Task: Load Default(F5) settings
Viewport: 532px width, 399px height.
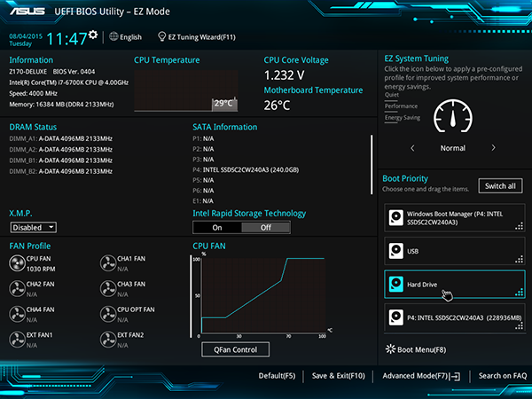Action: (x=277, y=376)
